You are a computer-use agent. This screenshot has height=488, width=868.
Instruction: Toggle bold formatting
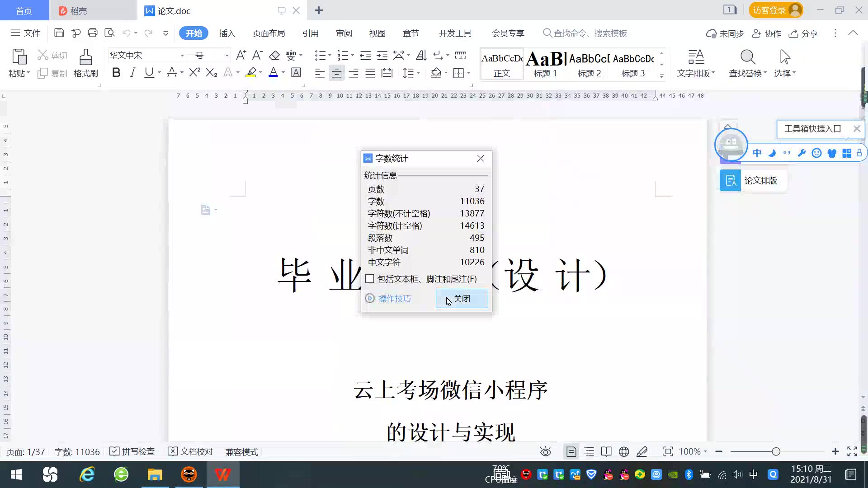(x=116, y=73)
